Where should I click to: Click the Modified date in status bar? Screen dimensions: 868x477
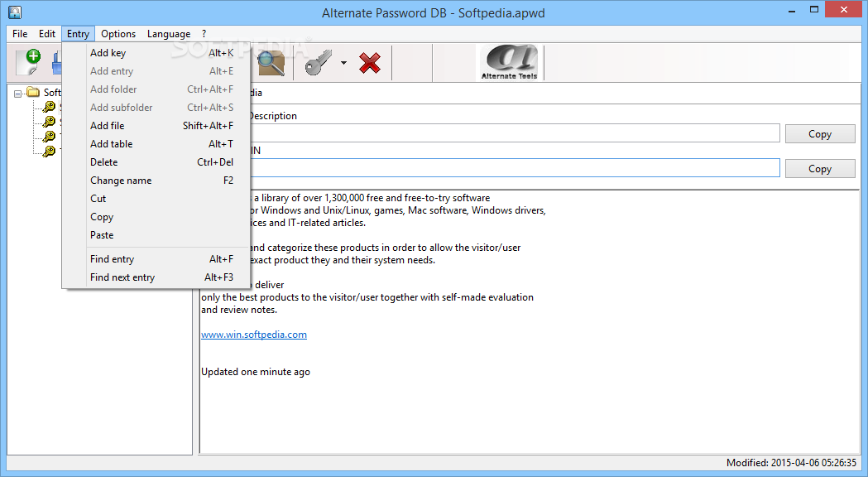(x=791, y=463)
